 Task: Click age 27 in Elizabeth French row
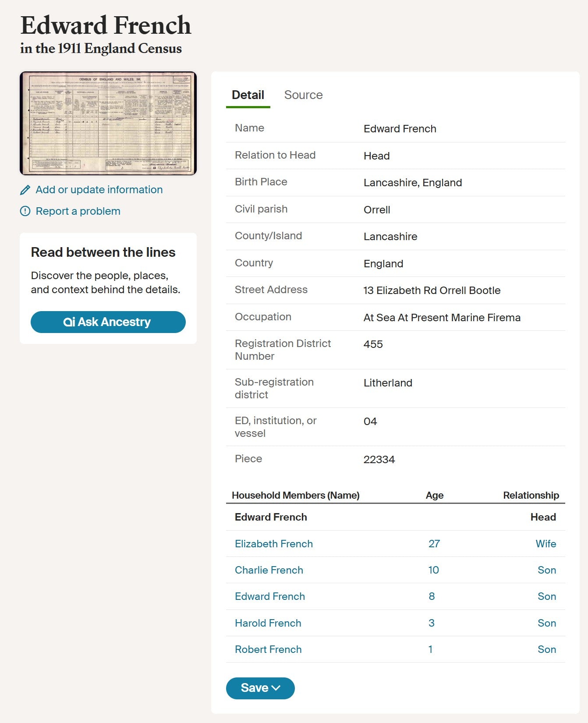click(x=434, y=544)
